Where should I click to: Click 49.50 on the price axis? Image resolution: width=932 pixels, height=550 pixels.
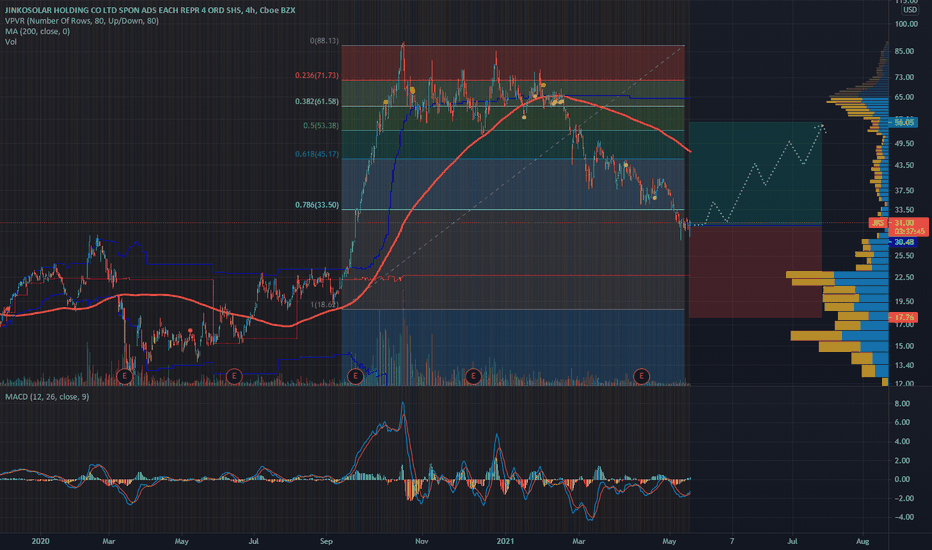click(x=904, y=144)
